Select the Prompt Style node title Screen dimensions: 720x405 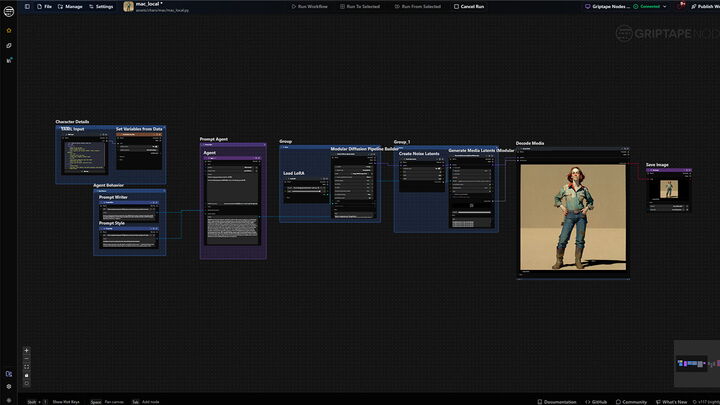(112, 223)
